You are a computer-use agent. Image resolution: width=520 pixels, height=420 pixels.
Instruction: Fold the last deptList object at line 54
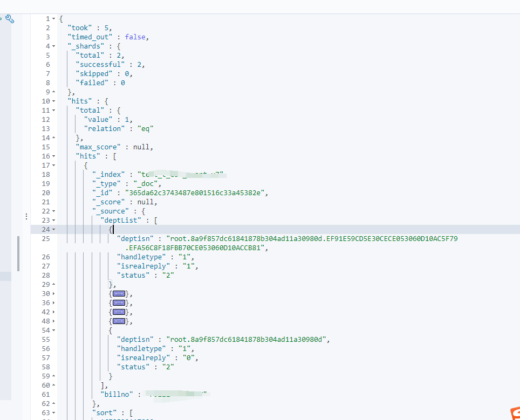(x=54, y=331)
